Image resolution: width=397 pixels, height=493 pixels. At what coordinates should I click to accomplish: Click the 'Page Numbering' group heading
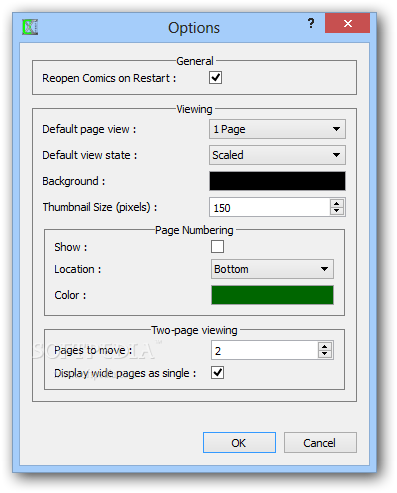point(194,230)
